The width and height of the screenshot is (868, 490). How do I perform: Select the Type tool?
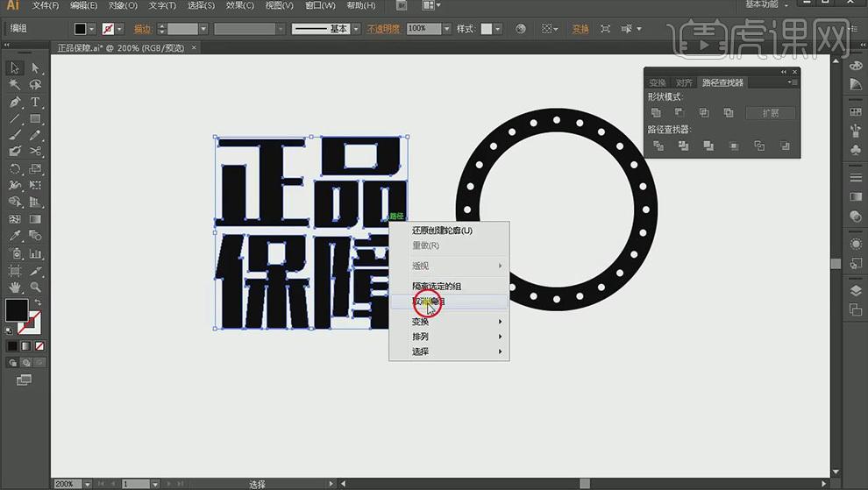tap(35, 102)
